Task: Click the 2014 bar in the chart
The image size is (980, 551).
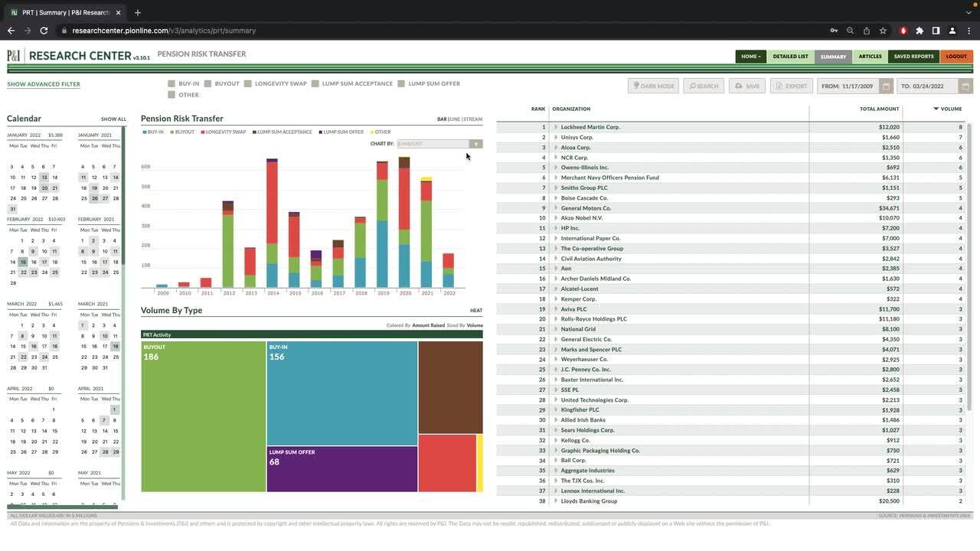Action: pyautogui.click(x=273, y=223)
